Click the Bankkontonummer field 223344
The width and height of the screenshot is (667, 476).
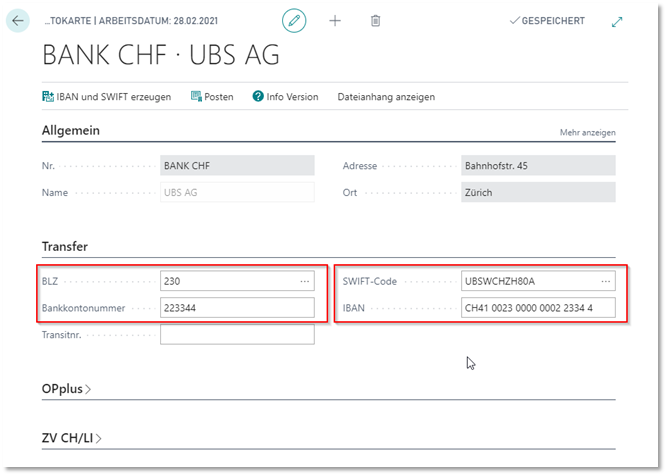pos(237,308)
